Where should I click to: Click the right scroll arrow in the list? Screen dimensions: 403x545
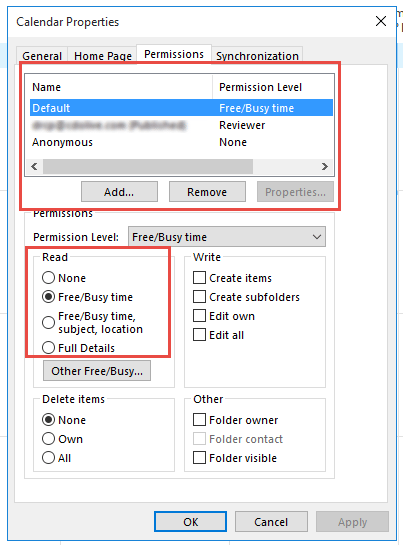[x=325, y=166]
